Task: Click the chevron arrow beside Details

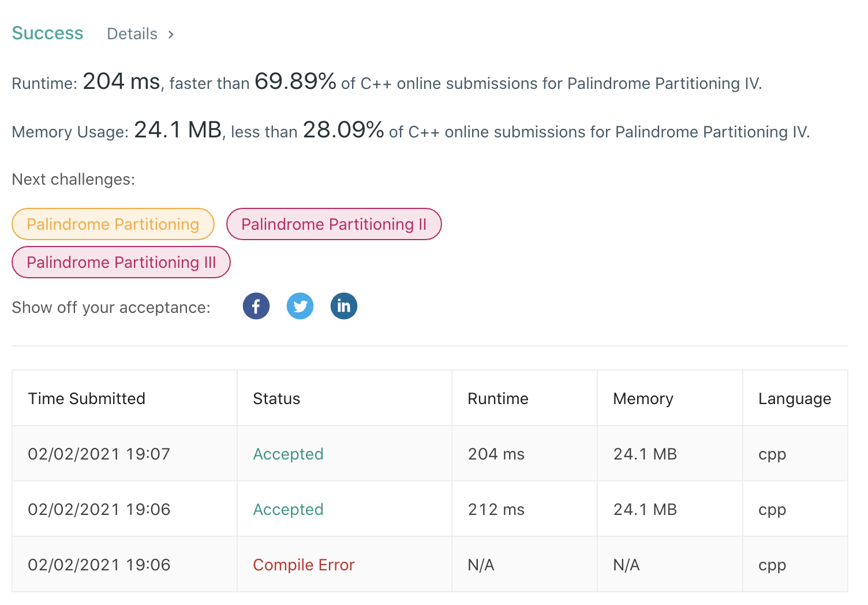Action: click(171, 35)
